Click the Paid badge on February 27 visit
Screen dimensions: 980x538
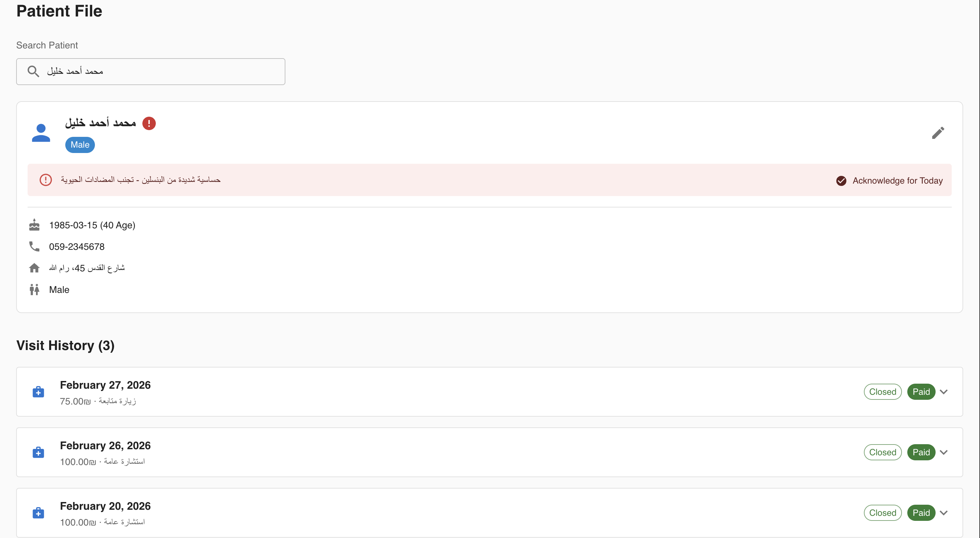tap(921, 392)
